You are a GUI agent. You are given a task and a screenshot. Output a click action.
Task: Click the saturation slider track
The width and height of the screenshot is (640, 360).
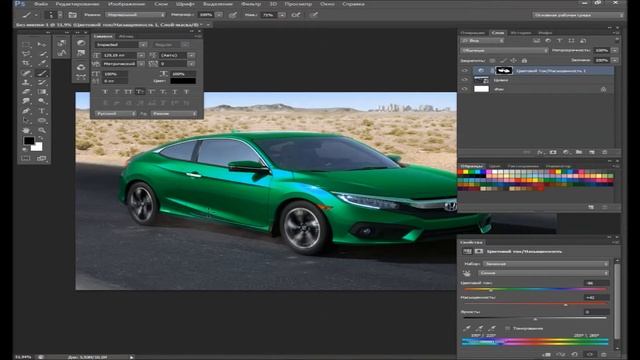(535, 304)
